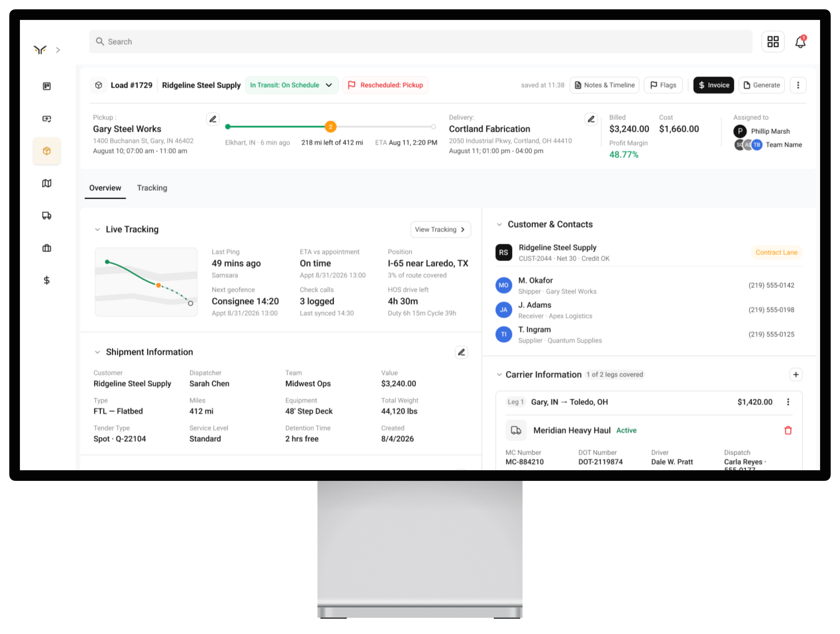The height and width of the screenshot is (634, 840).
Task: Click the Sarah Chen dispatcher value
Action: [x=209, y=384]
